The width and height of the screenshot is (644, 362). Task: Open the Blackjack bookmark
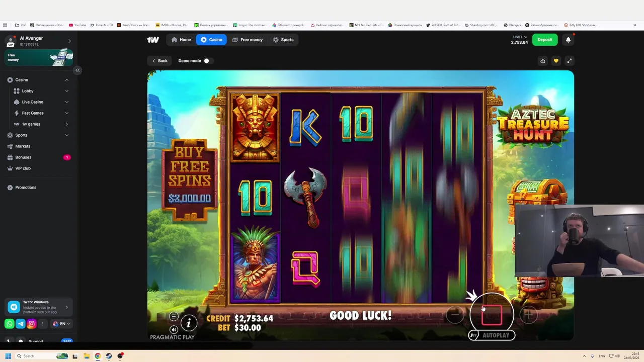pos(513,25)
